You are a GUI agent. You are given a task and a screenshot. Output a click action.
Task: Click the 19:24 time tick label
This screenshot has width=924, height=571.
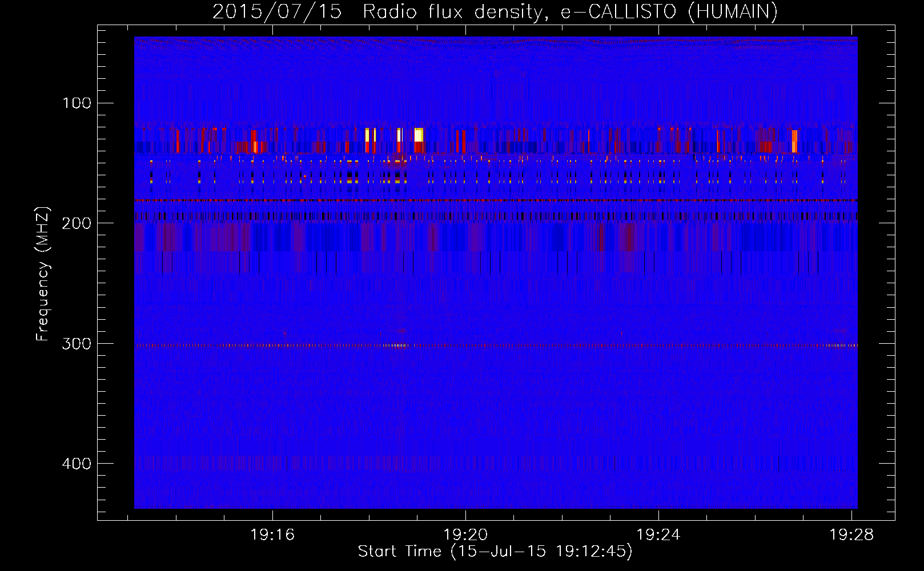(x=658, y=534)
